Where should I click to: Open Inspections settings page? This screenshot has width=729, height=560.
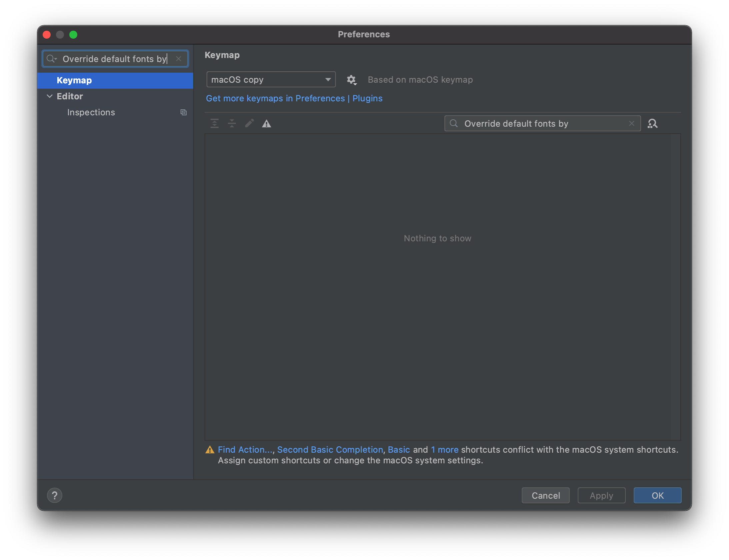(x=91, y=112)
